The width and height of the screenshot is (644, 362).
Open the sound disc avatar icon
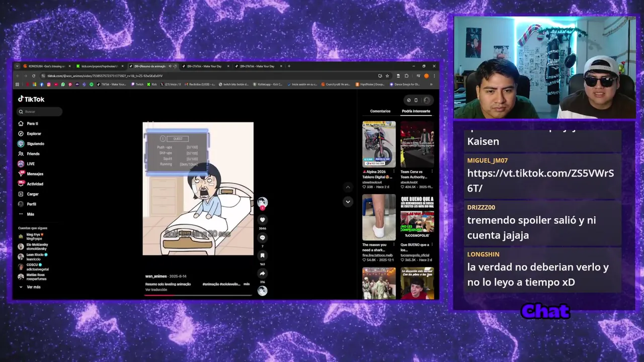(262, 291)
